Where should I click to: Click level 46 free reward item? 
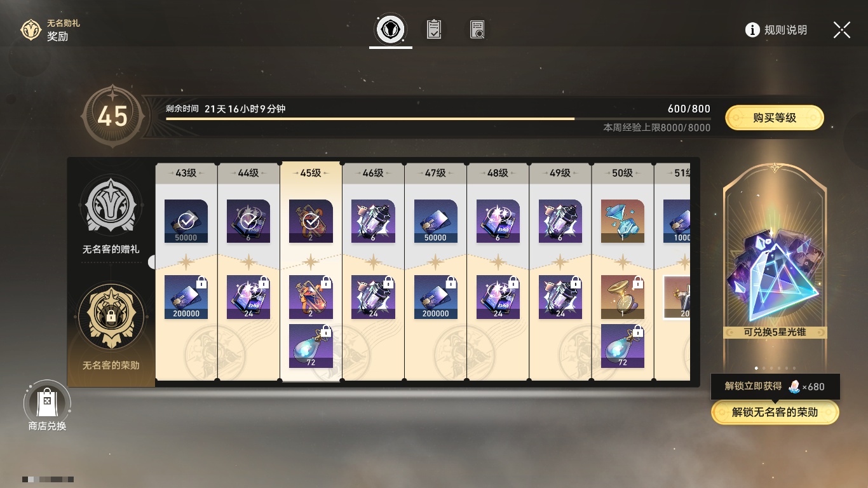click(373, 221)
